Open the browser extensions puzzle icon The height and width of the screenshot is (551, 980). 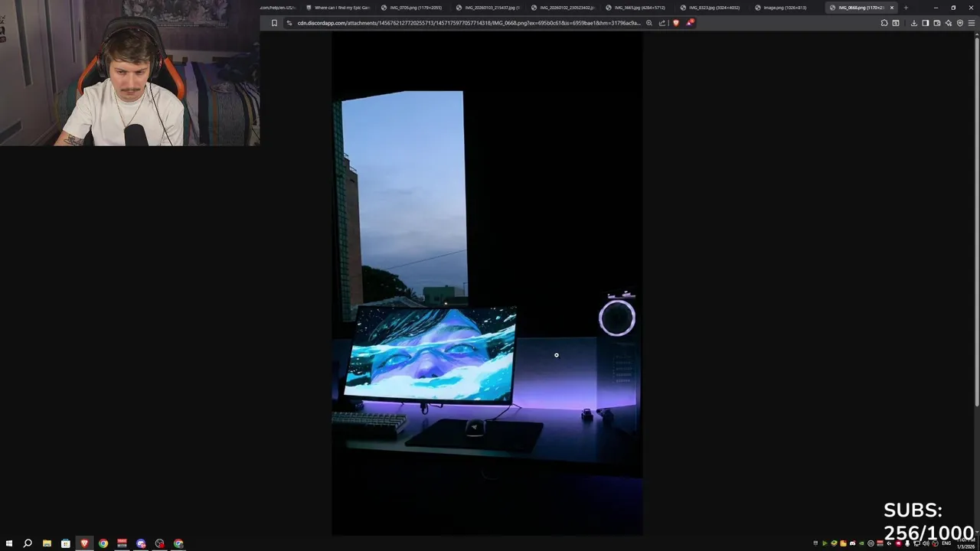[x=884, y=23]
